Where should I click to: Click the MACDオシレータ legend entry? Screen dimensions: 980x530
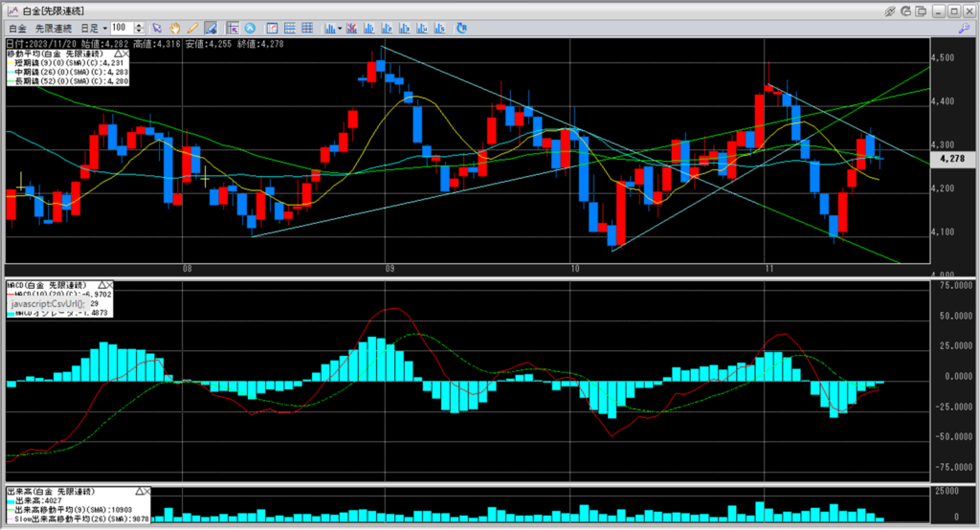[58, 313]
